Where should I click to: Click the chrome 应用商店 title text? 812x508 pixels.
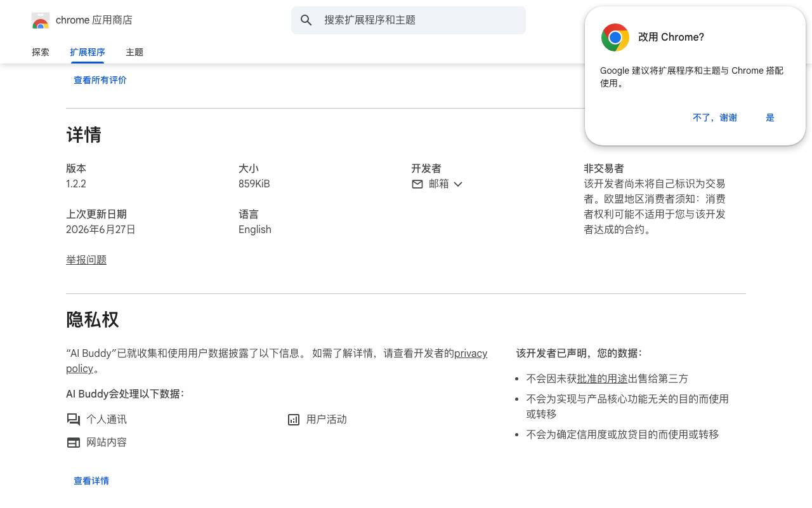[94, 20]
